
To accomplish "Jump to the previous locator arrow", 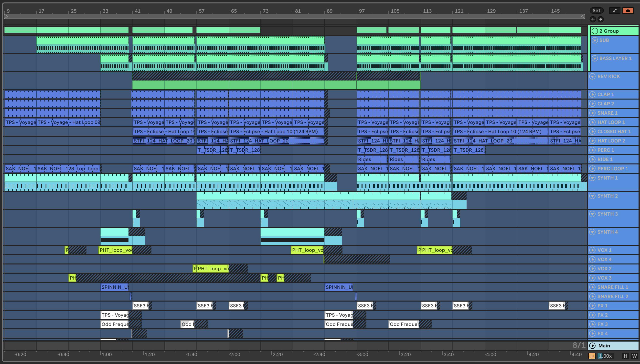I will pyautogui.click(x=592, y=19).
